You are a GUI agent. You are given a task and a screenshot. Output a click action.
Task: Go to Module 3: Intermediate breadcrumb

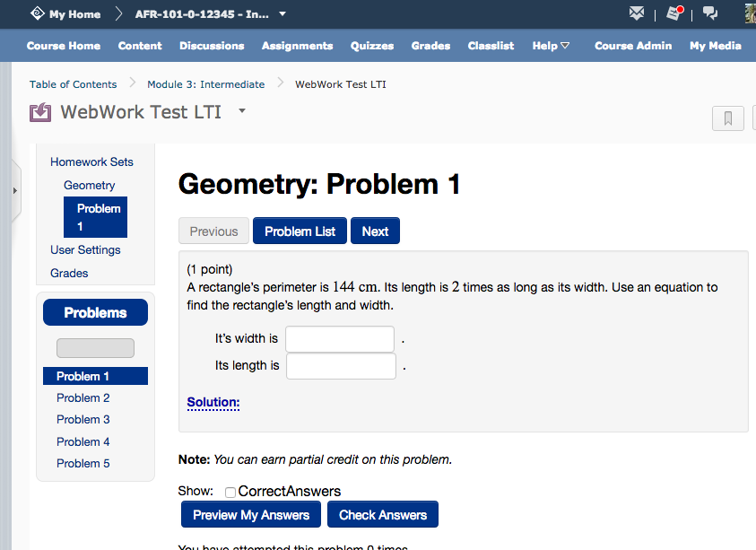(206, 84)
